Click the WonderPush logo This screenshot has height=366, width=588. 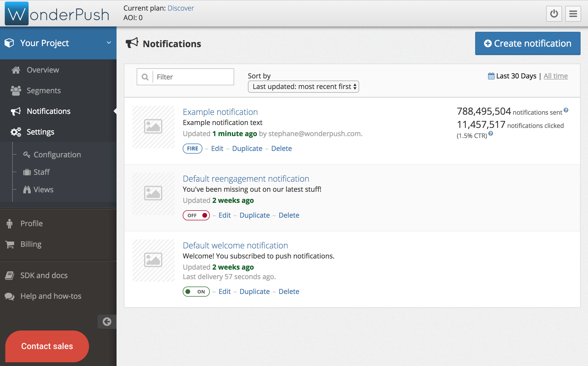coord(57,14)
